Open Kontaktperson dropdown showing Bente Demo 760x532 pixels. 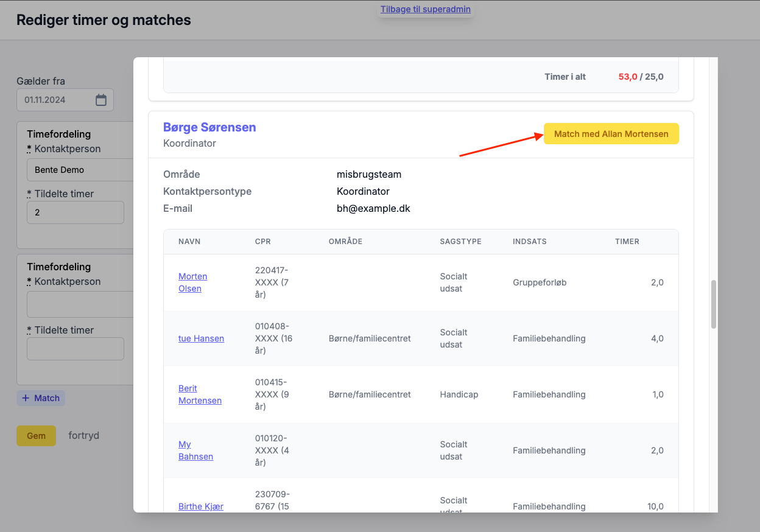pyautogui.click(x=80, y=170)
